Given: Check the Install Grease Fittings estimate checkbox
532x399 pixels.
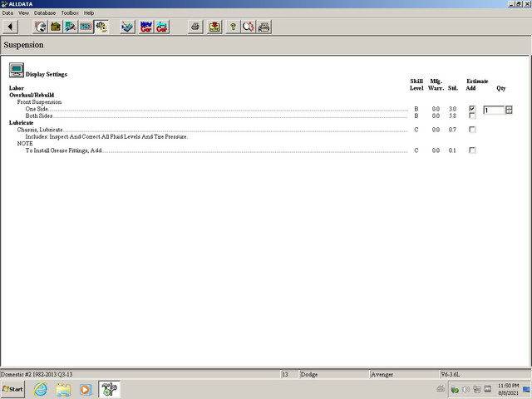Looking at the screenshot, I should [x=472, y=150].
